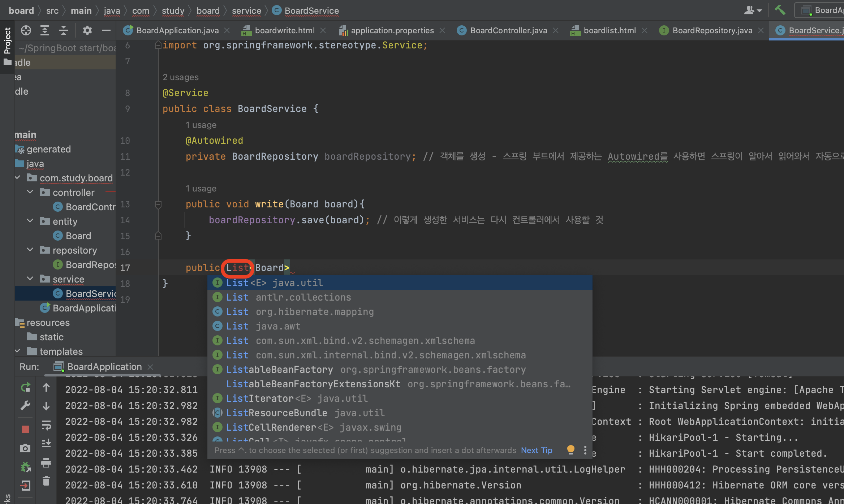The width and height of the screenshot is (844, 504).
Task: Choose ListResourceBundle suggestion
Action: pyautogui.click(x=400, y=413)
